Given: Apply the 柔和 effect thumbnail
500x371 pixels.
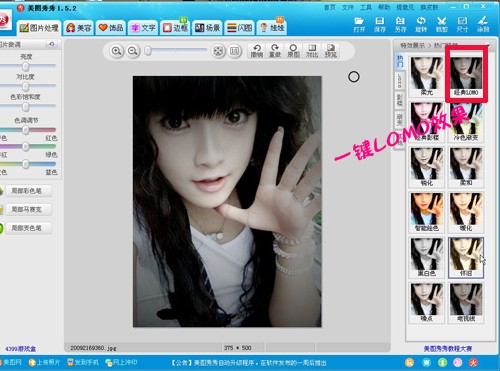Looking at the screenshot, I should pyautogui.click(x=466, y=167).
